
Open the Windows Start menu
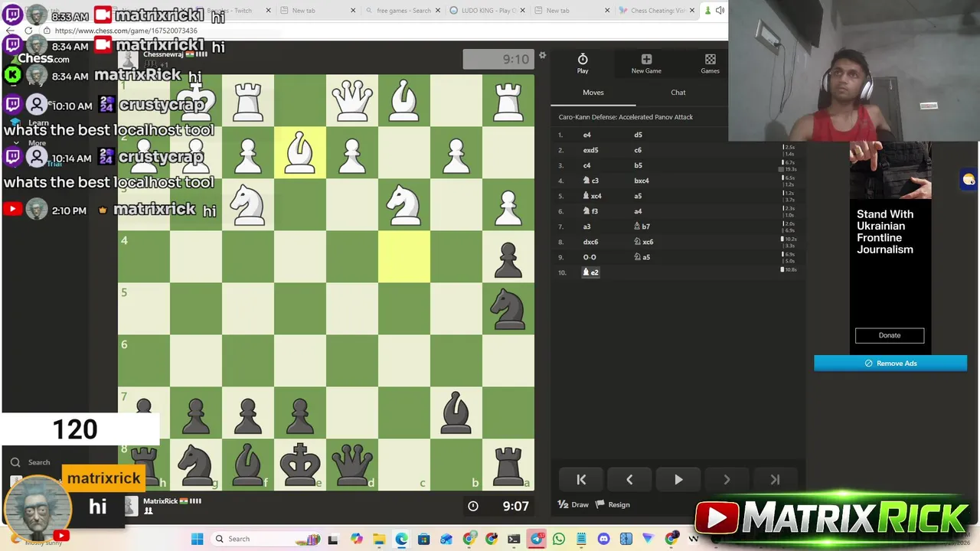click(197, 539)
